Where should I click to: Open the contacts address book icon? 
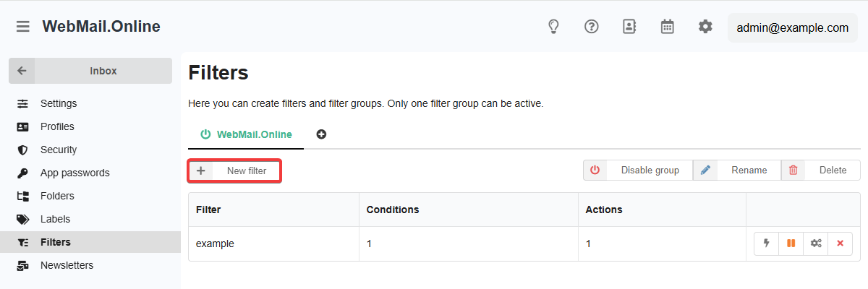coord(629,27)
